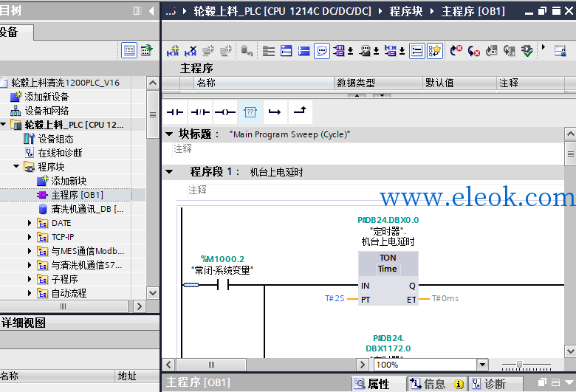Insert empty box instruction
The height and width of the screenshot is (392, 576).
click(250, 112)
